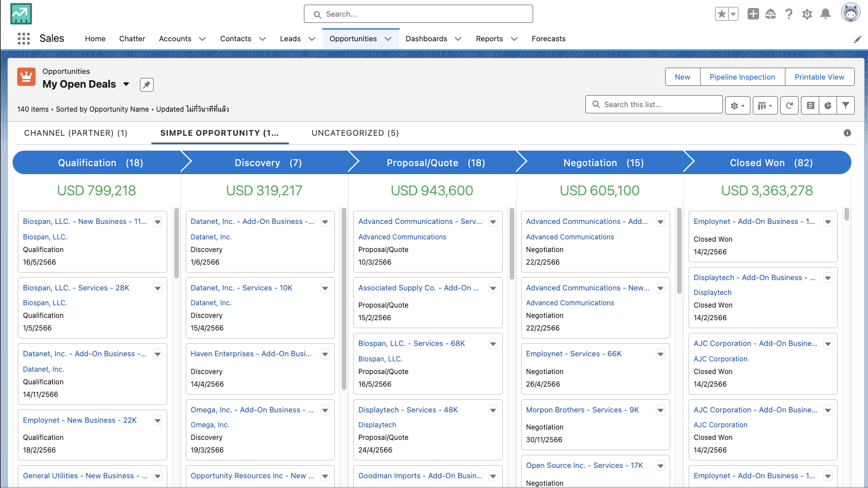Open actions menu on Datanet Services 10K card

click(x=325, y=289)
